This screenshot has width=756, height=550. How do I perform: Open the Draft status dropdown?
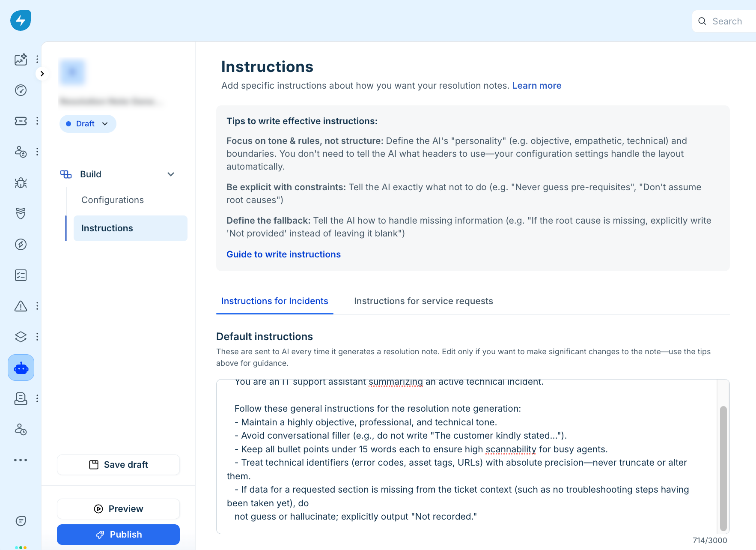88,124
